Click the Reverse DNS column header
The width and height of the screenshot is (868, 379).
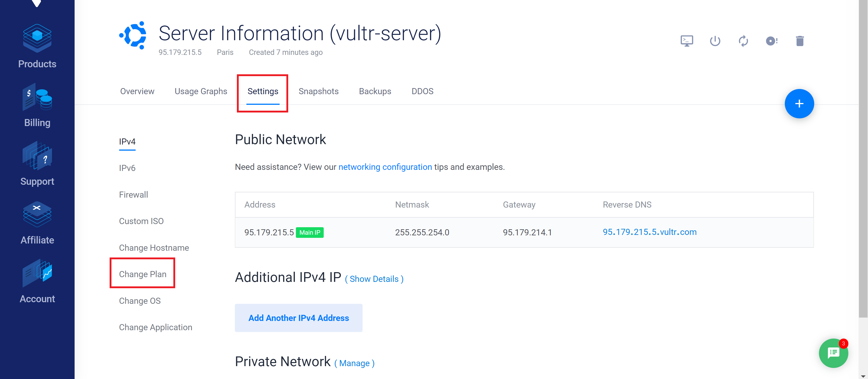[x=627, y=205]
